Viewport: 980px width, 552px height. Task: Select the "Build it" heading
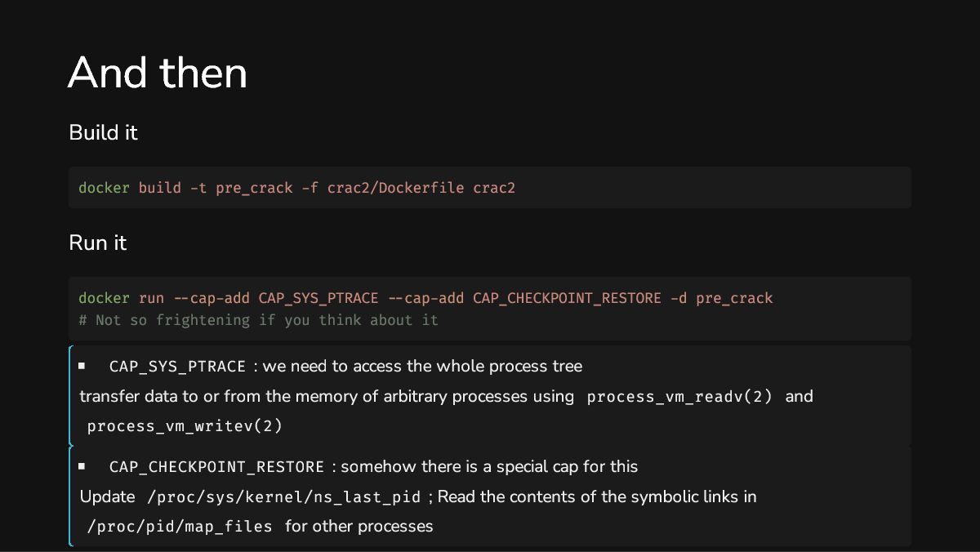(x=103, y=133)
